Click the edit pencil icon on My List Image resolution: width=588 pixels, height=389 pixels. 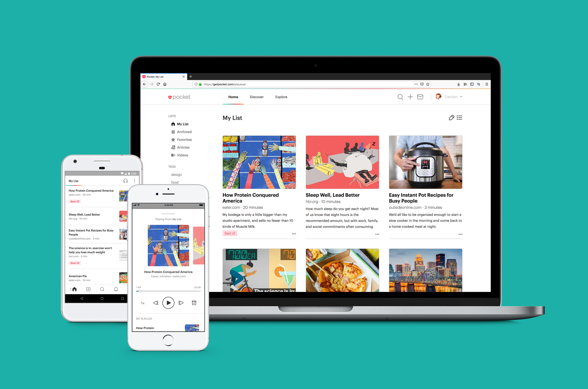451,118
